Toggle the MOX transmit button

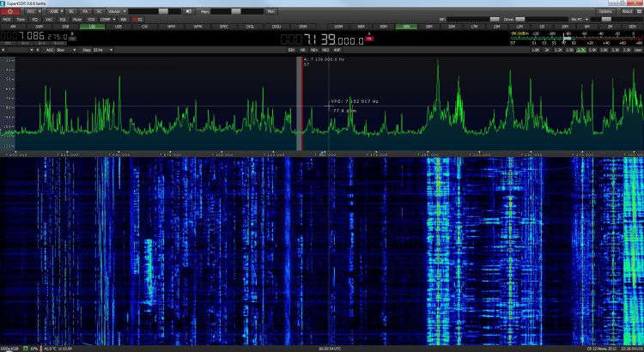7,19
